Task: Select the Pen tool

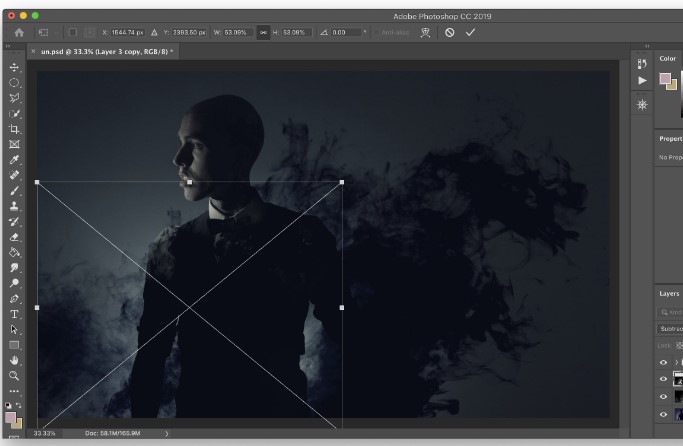Action: [x=14, y=299]
